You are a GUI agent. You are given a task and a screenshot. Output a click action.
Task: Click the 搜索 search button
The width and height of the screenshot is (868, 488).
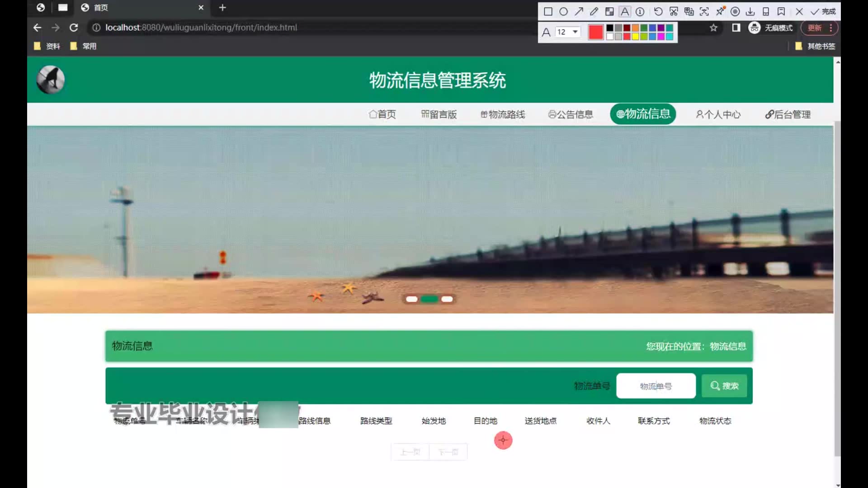coord(724,386)
